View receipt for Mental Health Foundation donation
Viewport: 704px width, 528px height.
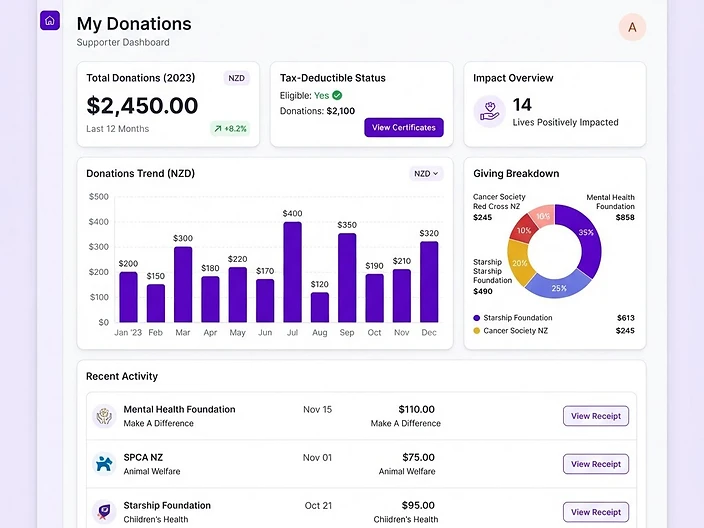(x=596, y=416)
